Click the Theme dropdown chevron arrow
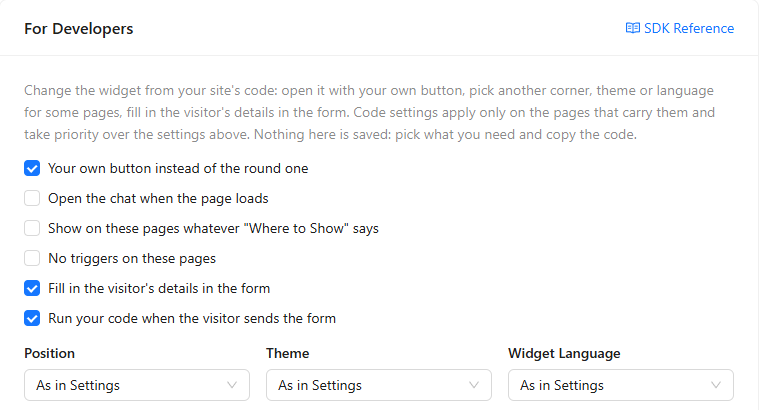The image size is (759, 410). click(474, 385)
